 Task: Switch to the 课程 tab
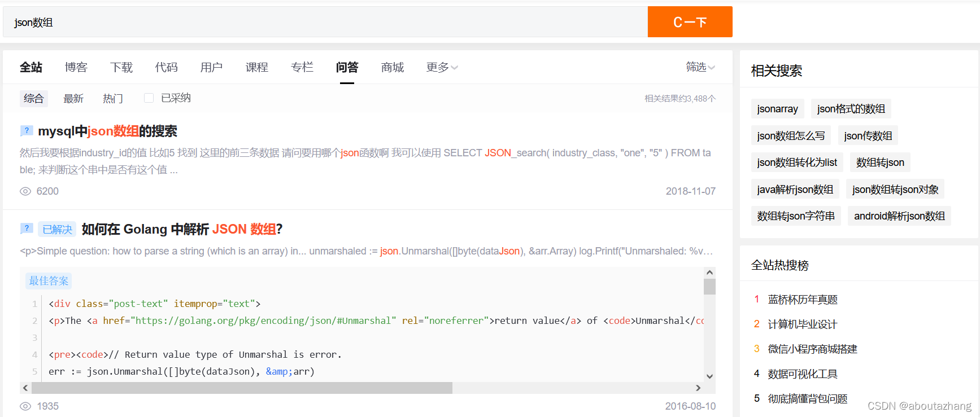(x=257, y=67)
